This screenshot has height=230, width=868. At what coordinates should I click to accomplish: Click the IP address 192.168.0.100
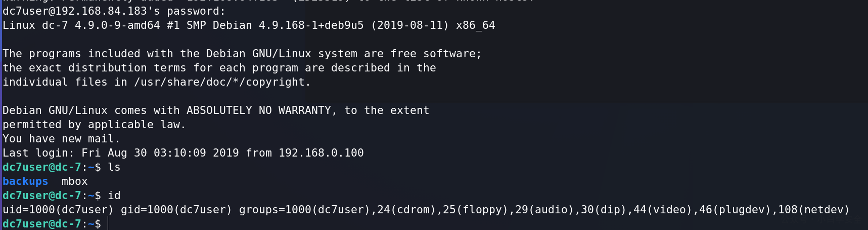[321, 153]
